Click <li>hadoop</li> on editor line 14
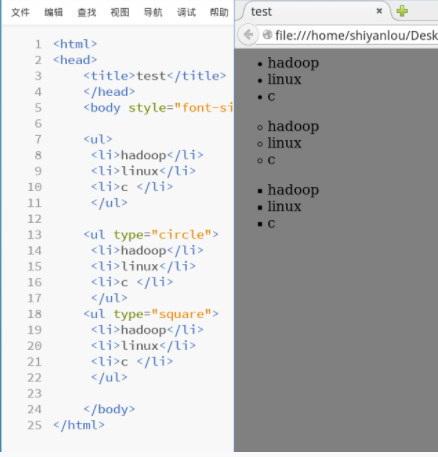Screen dimensions: 438x457 pos(147,251)
